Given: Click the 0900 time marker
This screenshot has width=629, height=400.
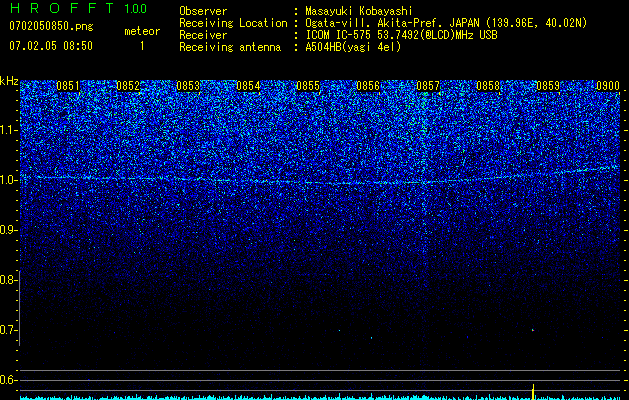Looking at the screenshot, I should click(608, 86).
